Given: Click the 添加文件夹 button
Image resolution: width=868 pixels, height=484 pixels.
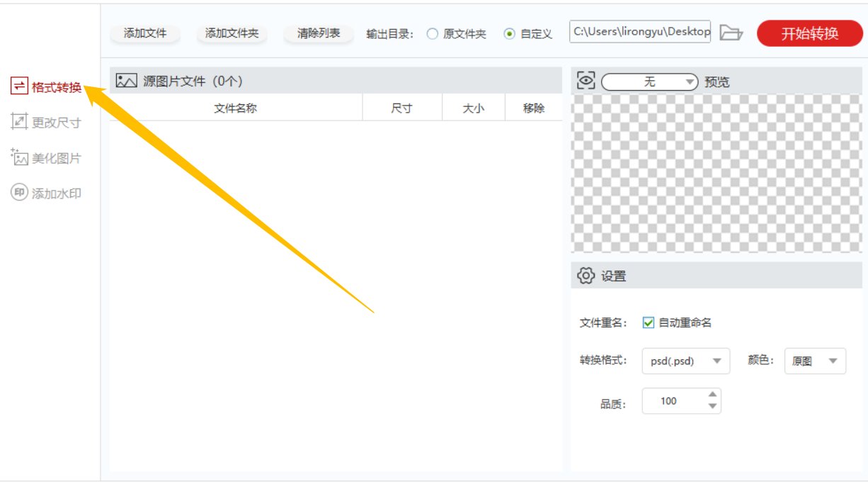Looking at the screenshot, I should [x=234, y=32].
